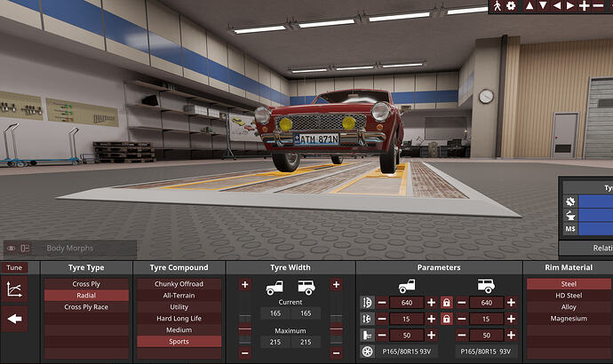Toggle the eye visibility icon near Body Morphs
The width and height of the screenshot is (613, 364).
click(x=11, y=249)
